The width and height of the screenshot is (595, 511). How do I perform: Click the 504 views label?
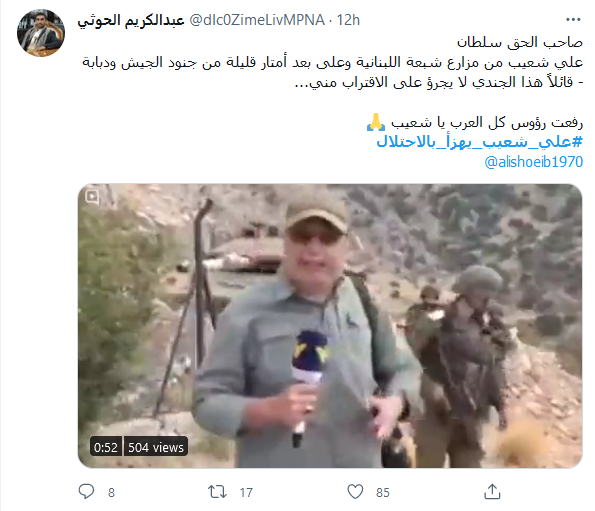pos(156,448)
